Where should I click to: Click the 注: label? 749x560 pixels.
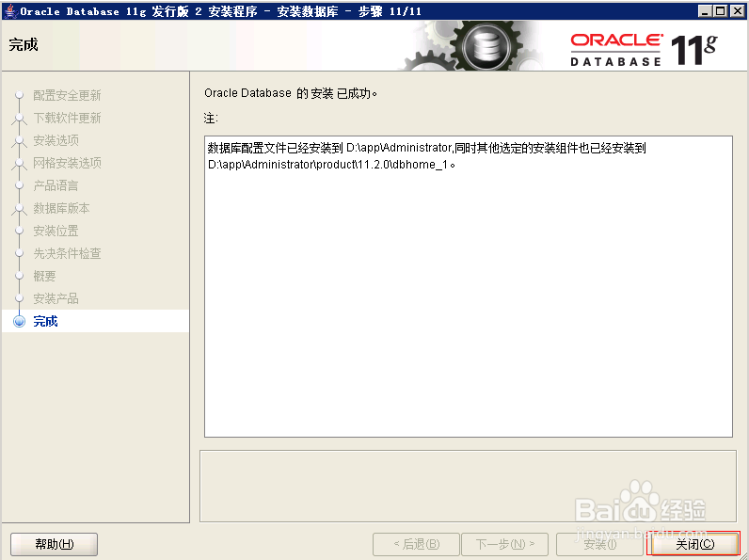[x=211, y=118]
